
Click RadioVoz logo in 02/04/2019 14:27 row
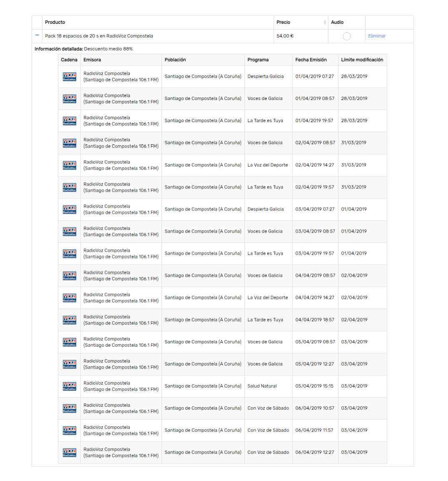click(x=69, y=165)
